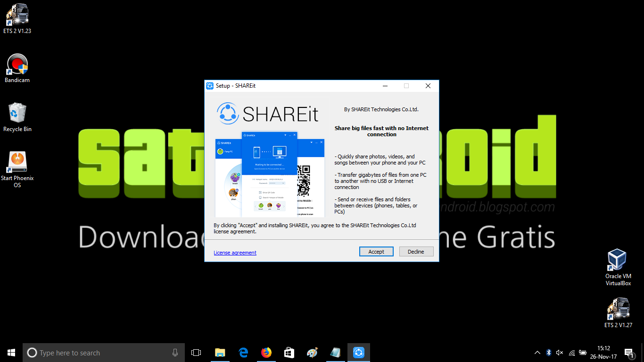
Task: Click "Send or receive files and folders" text
Action: pyautogui.click(x=376, y=206)
